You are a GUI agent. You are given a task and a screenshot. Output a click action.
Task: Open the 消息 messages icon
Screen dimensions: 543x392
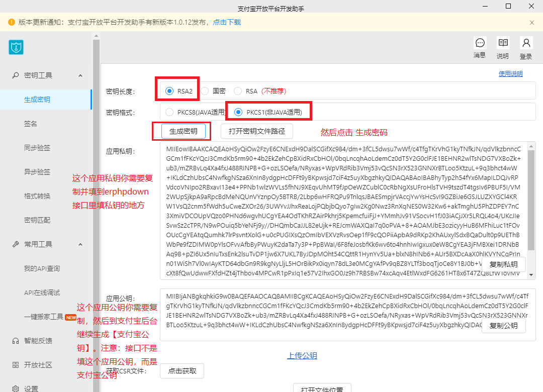tap(480, 43)
